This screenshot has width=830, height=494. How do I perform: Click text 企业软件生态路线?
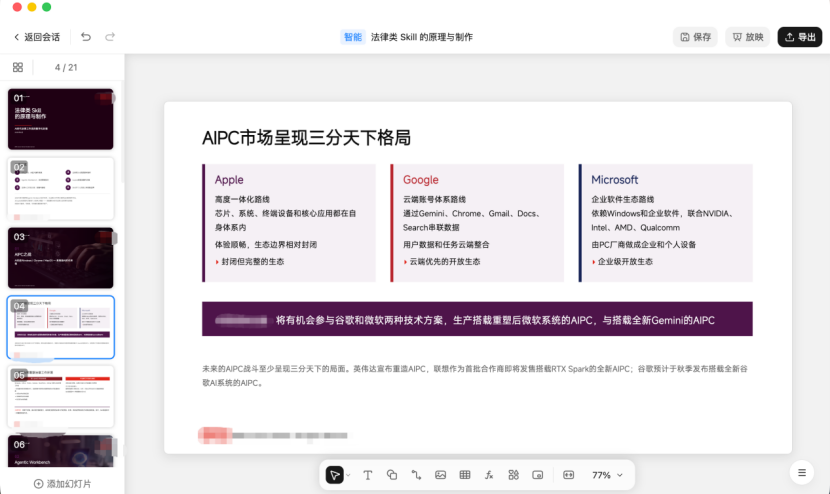coord(623,199)
